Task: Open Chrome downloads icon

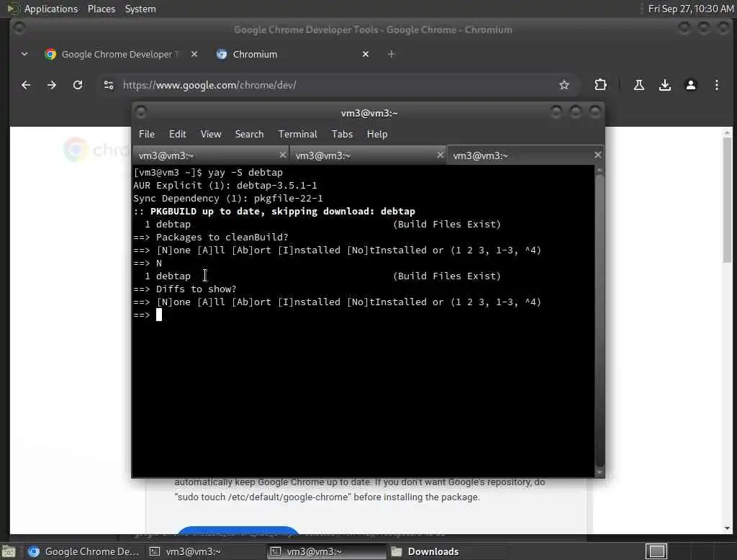Action: [x=664, y=85]
